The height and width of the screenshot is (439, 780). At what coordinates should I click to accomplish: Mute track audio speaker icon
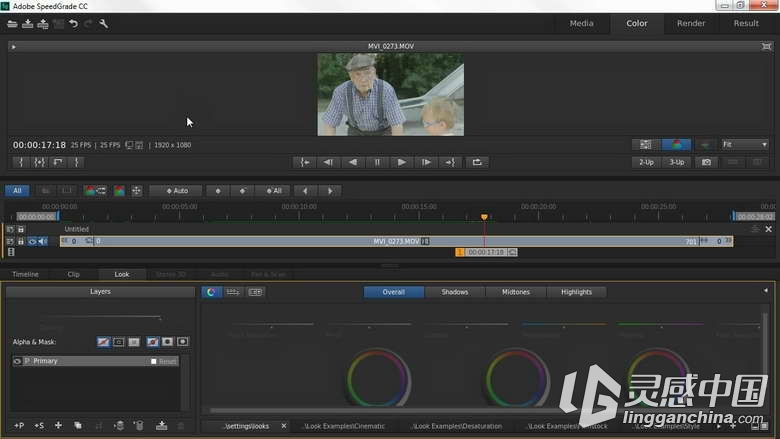(x=43, y=241)
